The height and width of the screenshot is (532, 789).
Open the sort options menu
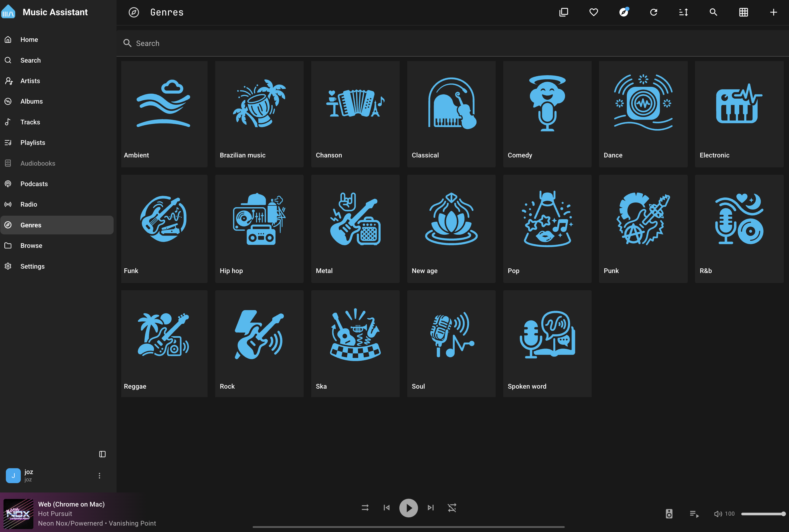pyautogui.click(x=684, y=13)
